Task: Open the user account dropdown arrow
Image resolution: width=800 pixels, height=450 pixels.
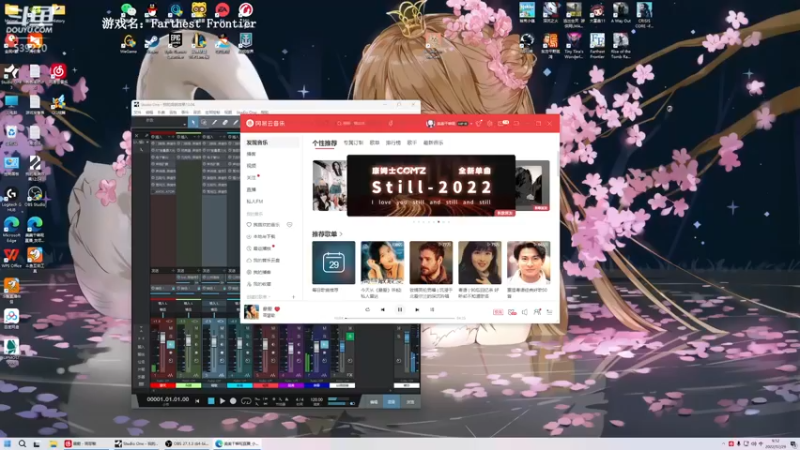Action: (471, 123)
